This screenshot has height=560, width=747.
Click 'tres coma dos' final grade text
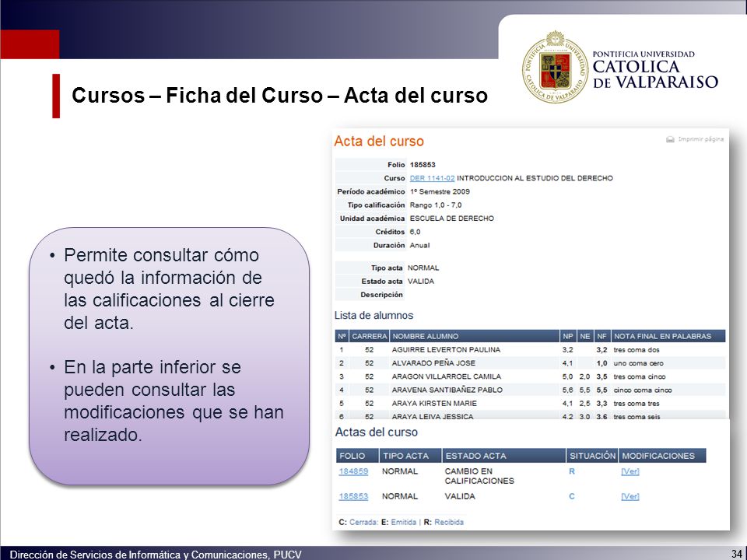click(637, 349)
